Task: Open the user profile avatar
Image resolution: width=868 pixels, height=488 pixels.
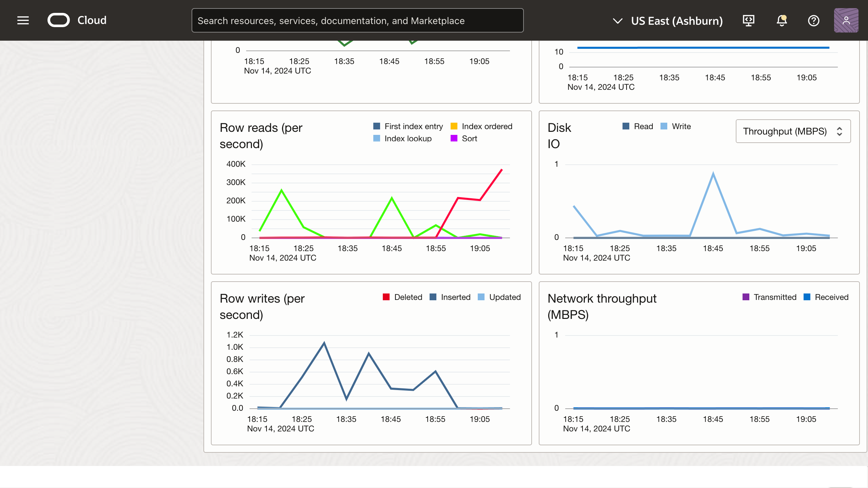Action: point(846,21)
